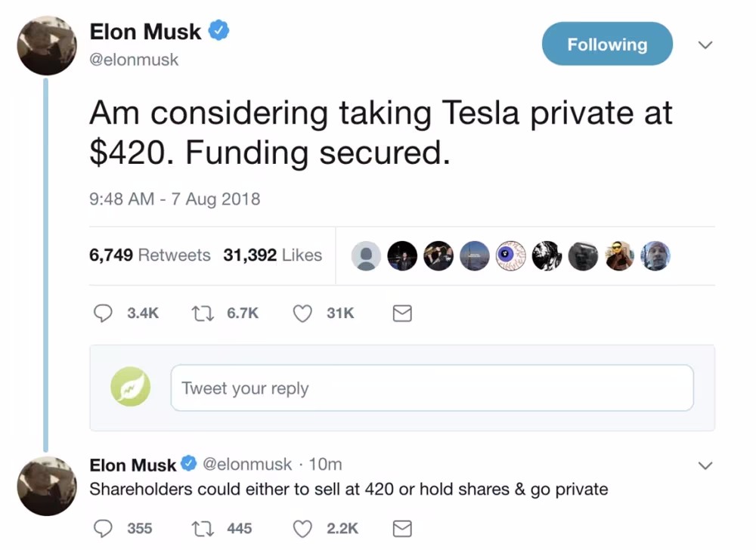Toggle the Following button
The width and height of the screenshot is (756, 550).
pyautogui.click(x=607, y=44)
